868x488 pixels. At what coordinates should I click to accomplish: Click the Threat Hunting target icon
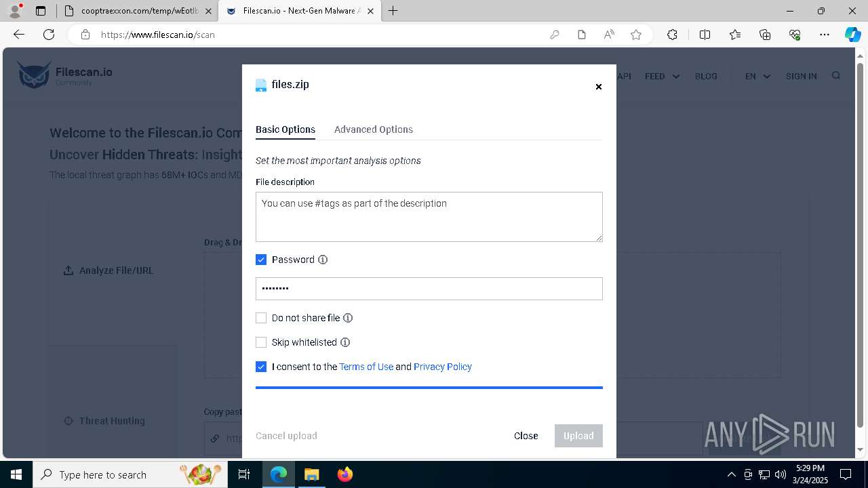point(68,421)
